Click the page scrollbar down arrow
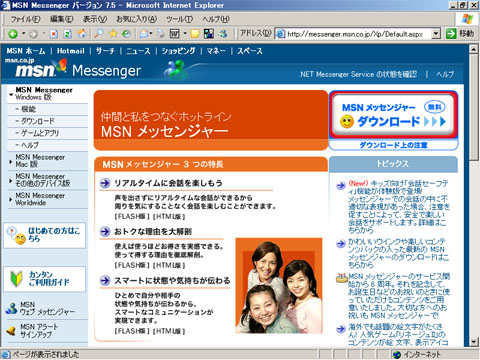The image size is (480, 360). (x=474, y=342)
